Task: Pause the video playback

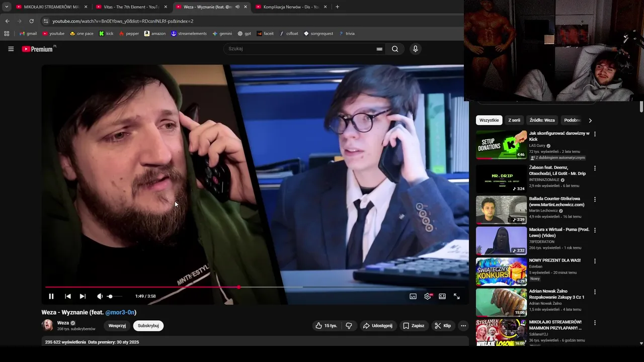Action: point(51,296)
